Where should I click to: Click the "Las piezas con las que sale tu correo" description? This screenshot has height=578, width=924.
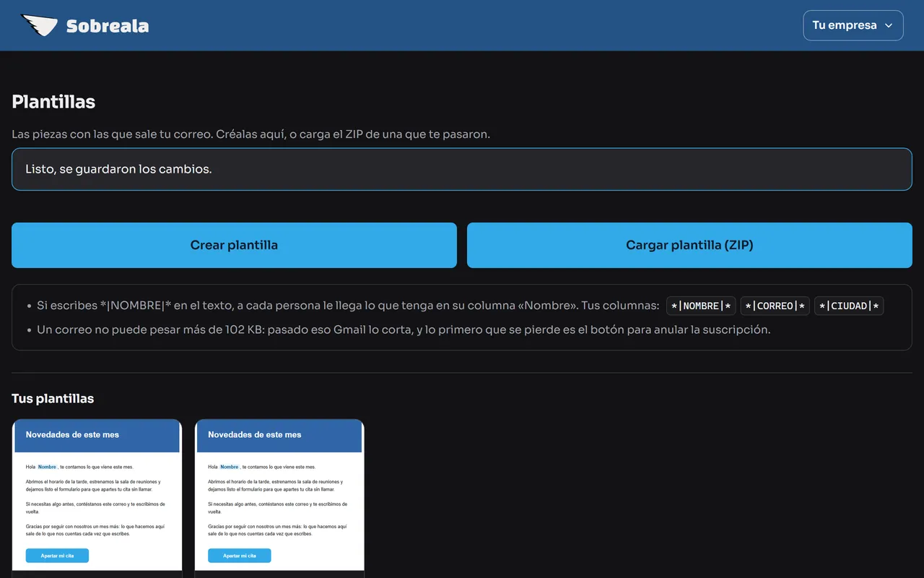click(x=250, y=134)
